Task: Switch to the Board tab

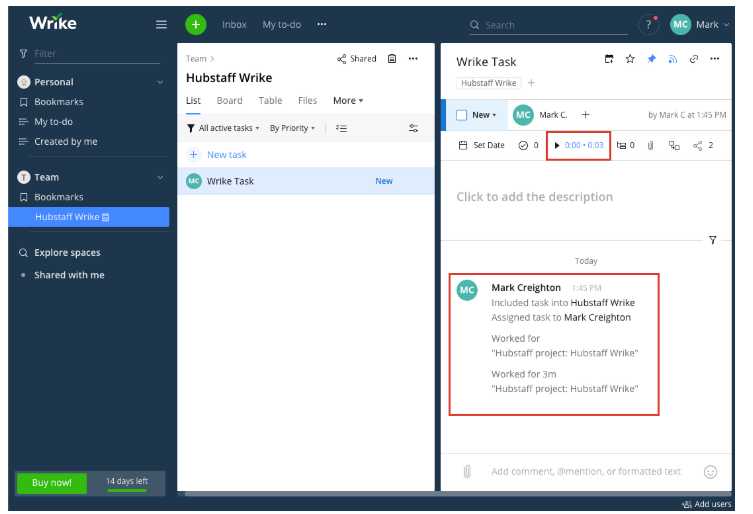Action: coord(229,101)
